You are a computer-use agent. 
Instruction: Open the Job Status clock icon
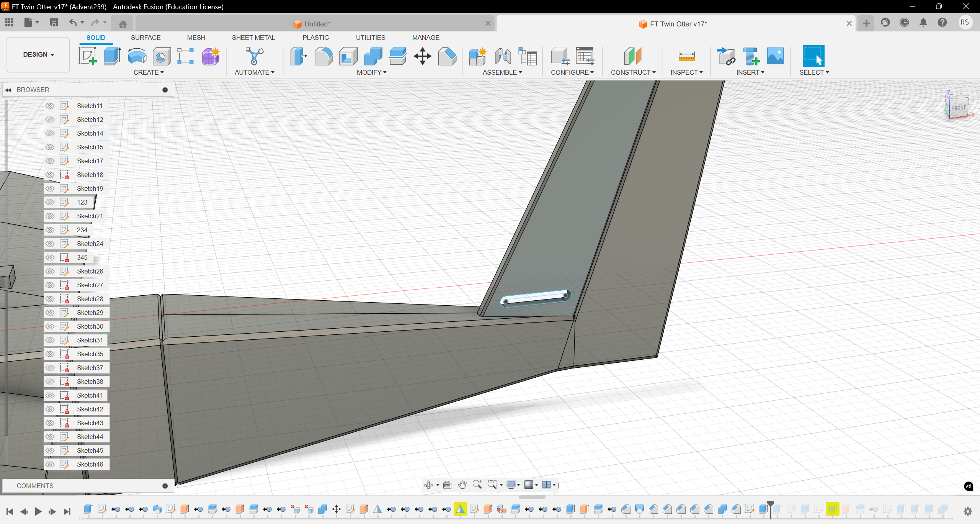[x=904, y=23]
